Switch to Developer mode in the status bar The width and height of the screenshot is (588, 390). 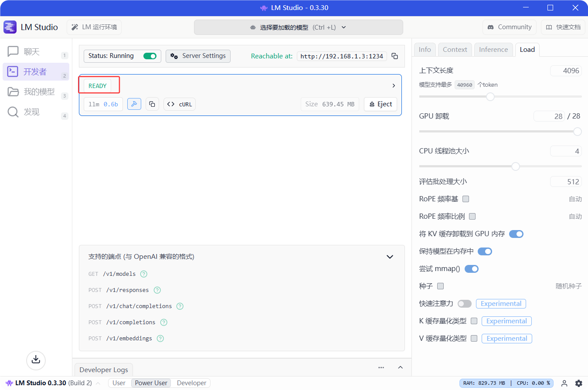pyautogui.click(x=190, y=383)
